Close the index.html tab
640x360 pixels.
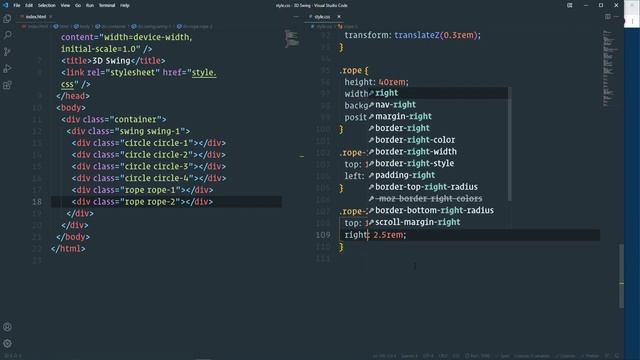click(x=51, y=17)
